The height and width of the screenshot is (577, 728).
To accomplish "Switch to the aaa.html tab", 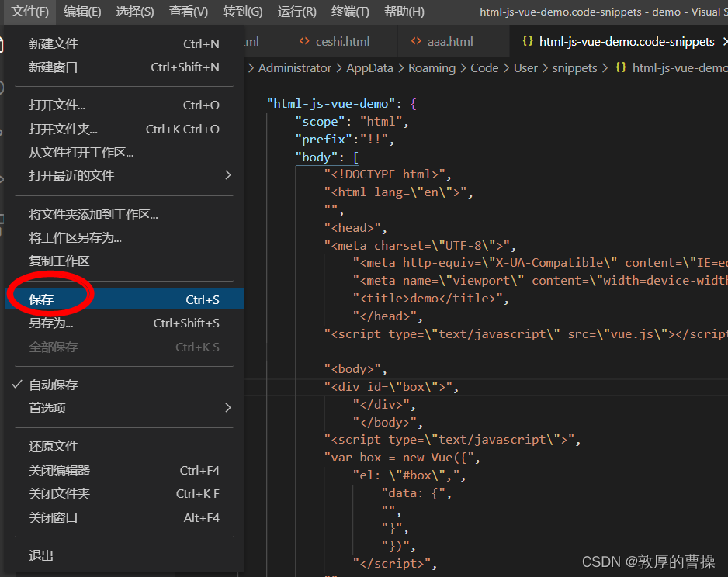I will tap(453, 42).
